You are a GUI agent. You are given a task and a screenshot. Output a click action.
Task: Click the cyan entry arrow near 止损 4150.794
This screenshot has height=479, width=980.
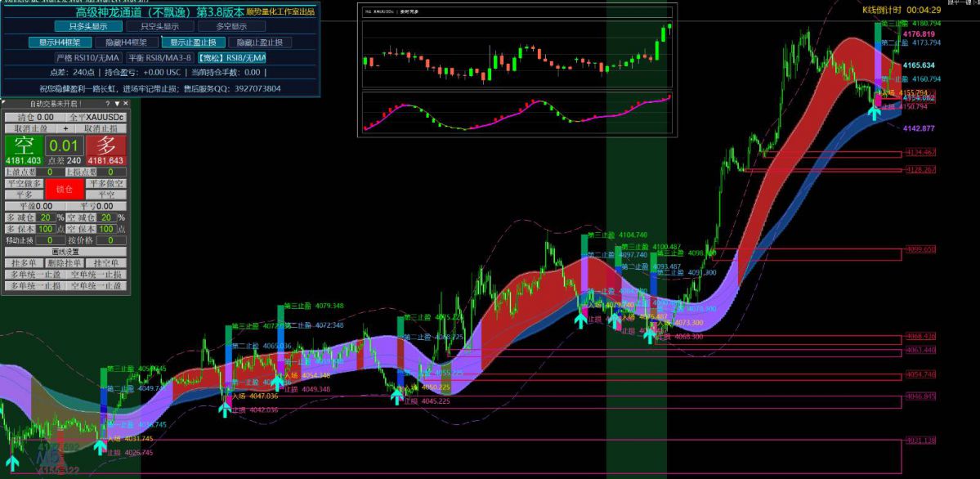click(875, 113)
